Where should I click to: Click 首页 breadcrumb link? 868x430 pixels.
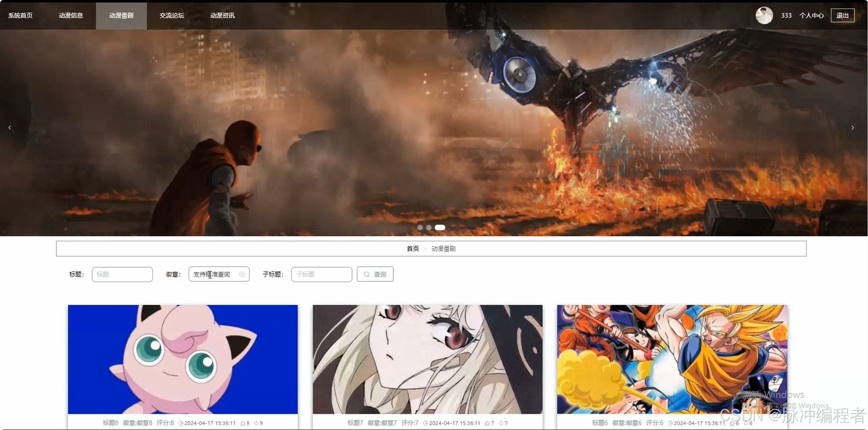click(x=413, y=249)
